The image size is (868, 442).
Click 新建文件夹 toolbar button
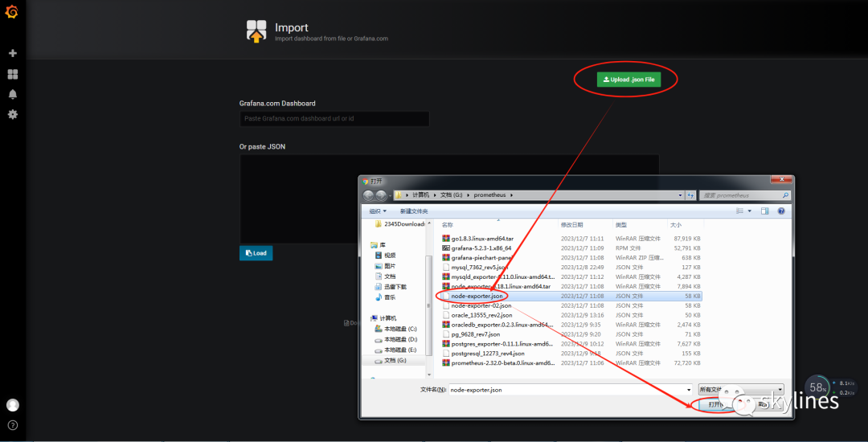[414, 211]
